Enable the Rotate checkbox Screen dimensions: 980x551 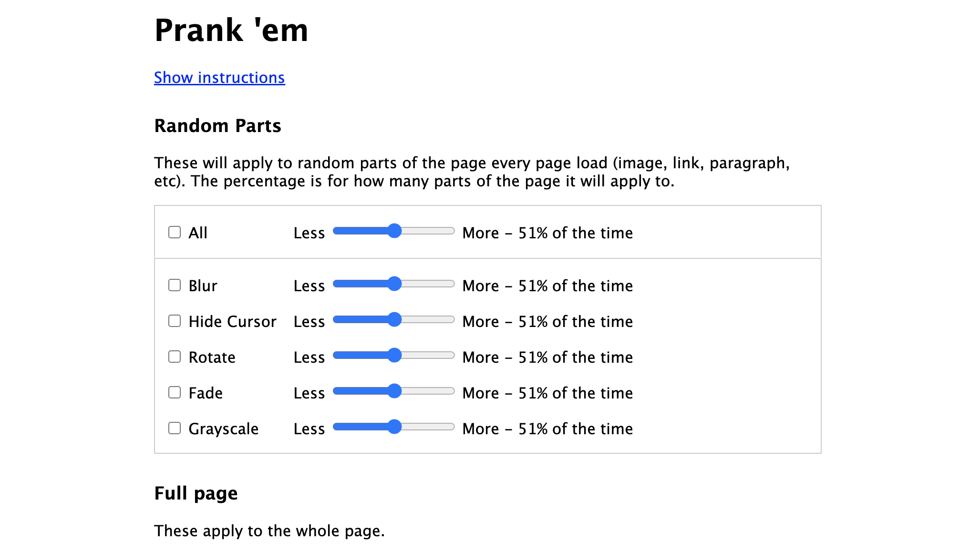coord(175,357)
